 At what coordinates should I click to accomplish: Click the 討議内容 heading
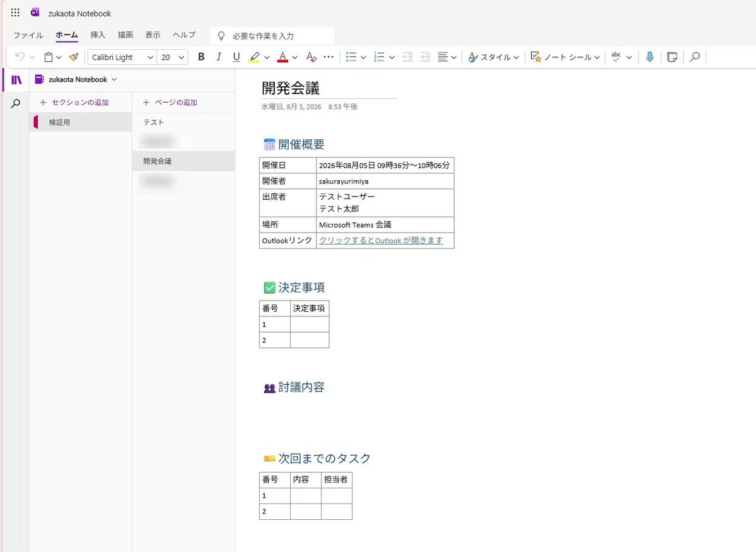coord(301,388)
